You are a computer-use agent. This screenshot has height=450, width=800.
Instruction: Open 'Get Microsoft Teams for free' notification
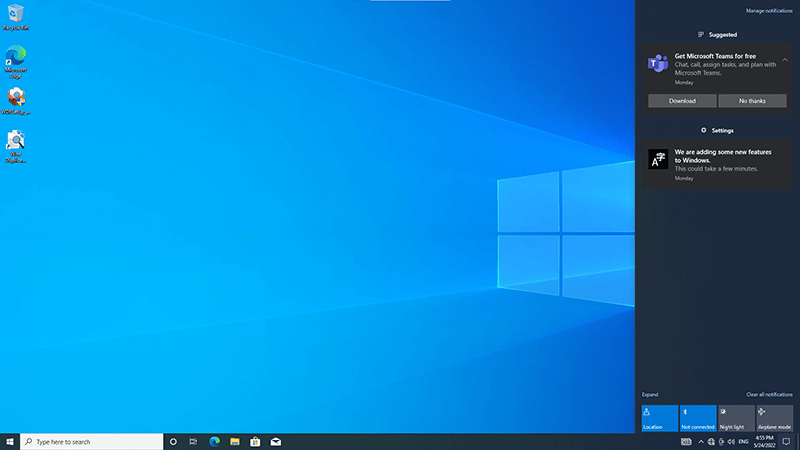717,79
